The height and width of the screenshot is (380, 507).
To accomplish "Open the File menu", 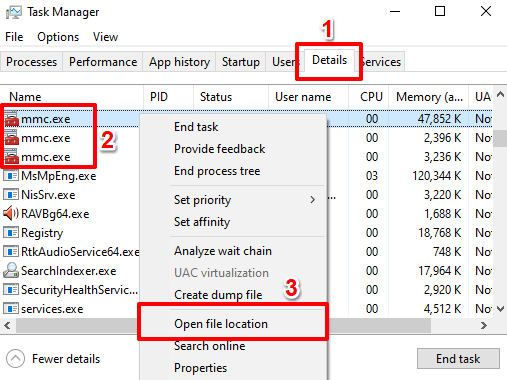I will 14,37.
